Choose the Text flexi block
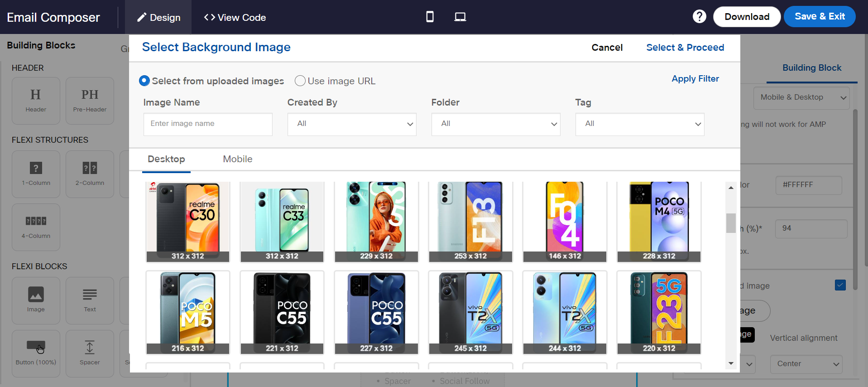868x387 pixels. click(x=90, y=300)
